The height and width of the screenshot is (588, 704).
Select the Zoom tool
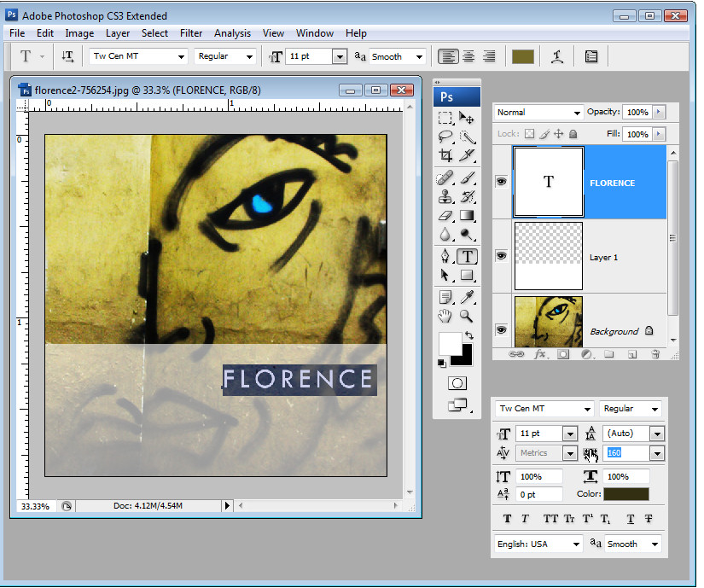pos(467,316)
